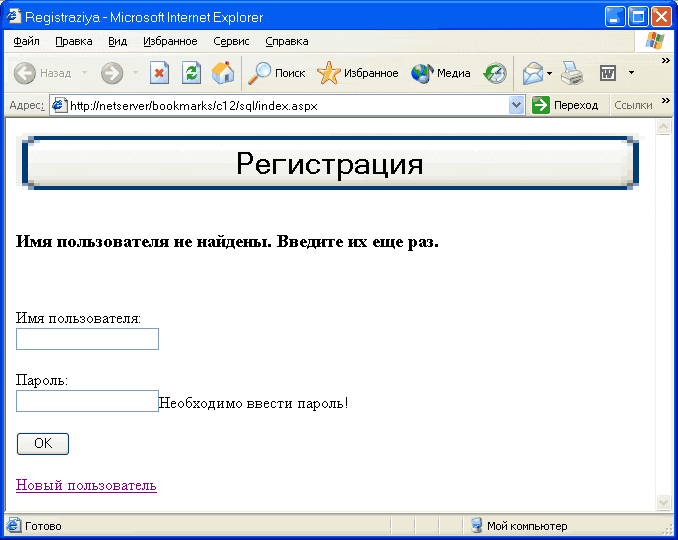Open the Ссылки links toolbar
Image resolution: width=678 pixels, height=540 pixels.
point(633,105)
